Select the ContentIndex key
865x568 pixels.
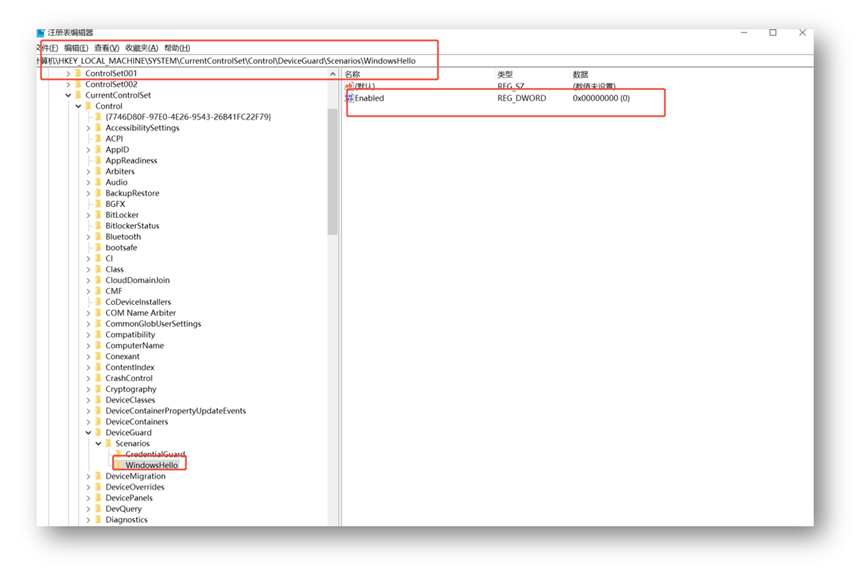point(130,367)
